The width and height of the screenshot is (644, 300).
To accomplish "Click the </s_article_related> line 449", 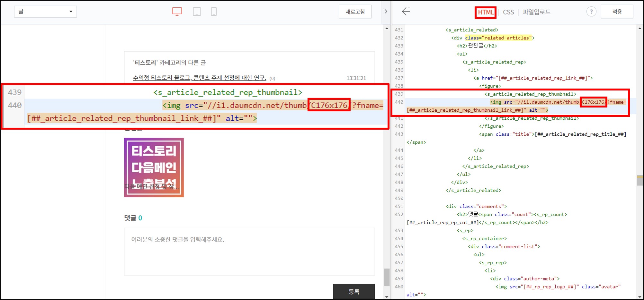I will coord(473,190).
